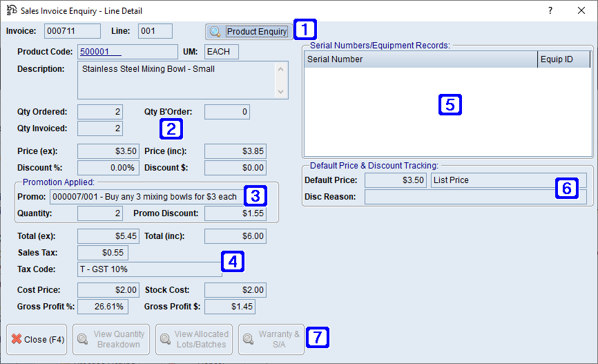This screenshot has height=364, width=598.
Task: Click description scrollbar down arrow
Action: click(280, 92)
